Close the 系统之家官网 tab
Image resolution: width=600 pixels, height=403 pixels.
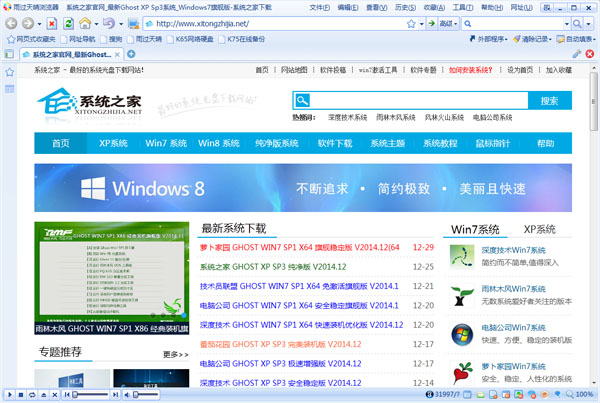pos(117,54)
